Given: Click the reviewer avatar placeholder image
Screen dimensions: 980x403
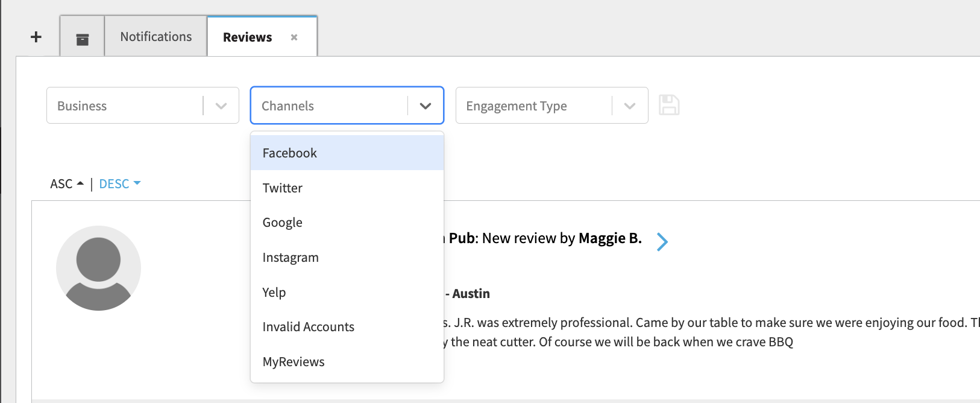Looking at the screenshot, I should (98, 268).
